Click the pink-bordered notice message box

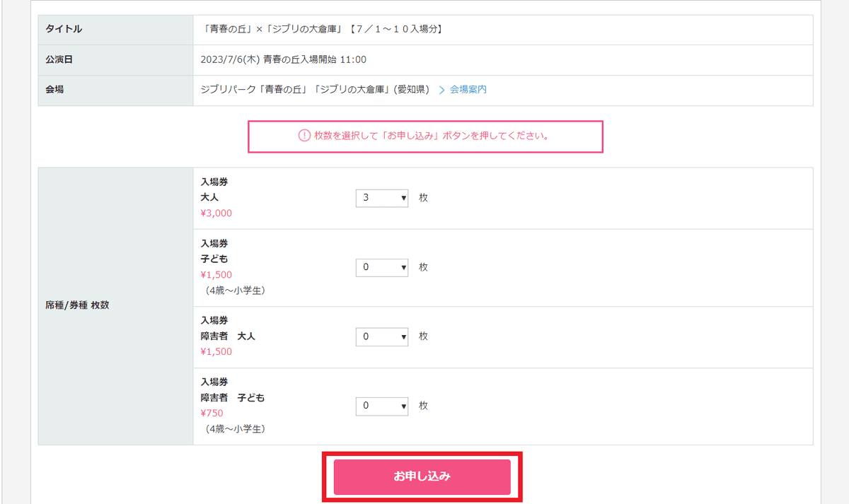tap(424, 136)
